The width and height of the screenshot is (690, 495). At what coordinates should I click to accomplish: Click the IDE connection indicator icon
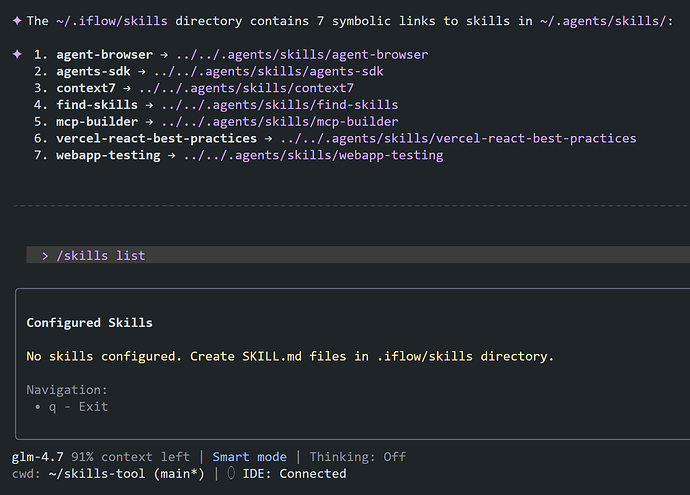coord(229,474)
